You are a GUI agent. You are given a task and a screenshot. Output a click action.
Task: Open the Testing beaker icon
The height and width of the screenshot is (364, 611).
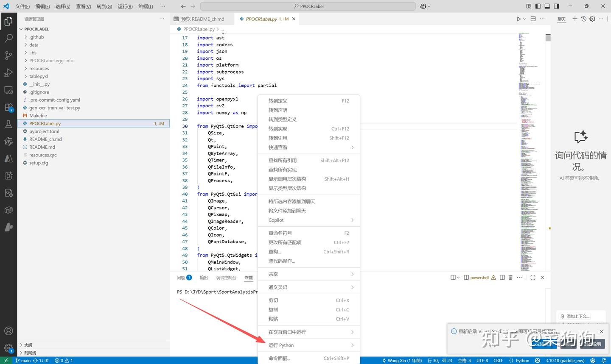pyautogui.click(x=8, y=124)
